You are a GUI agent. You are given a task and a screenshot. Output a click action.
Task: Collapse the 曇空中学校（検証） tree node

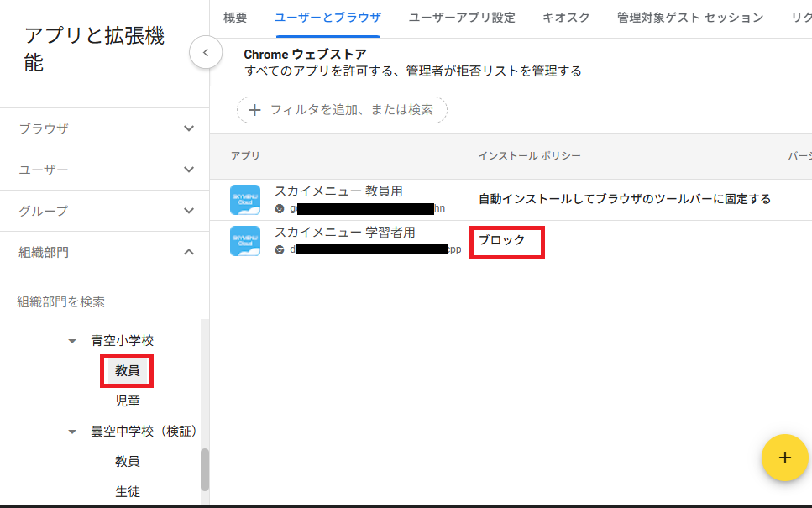pos(72,432)
